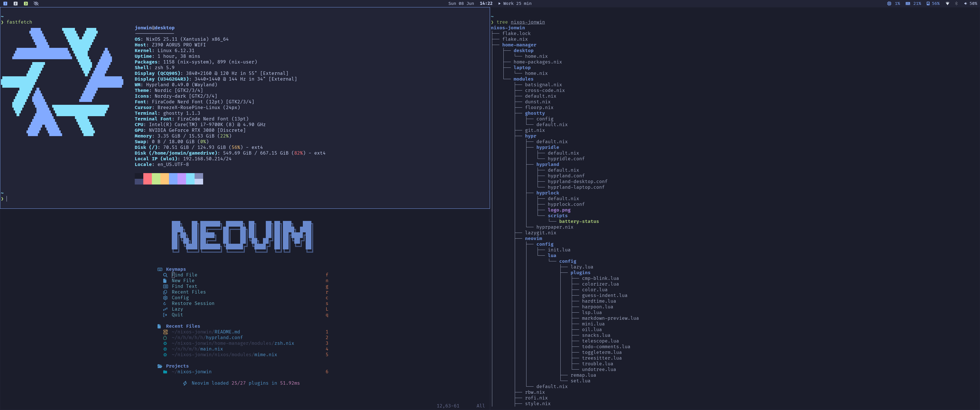
Task: Click the hyprlock folder in tree output
Action: tap(548, 193)
